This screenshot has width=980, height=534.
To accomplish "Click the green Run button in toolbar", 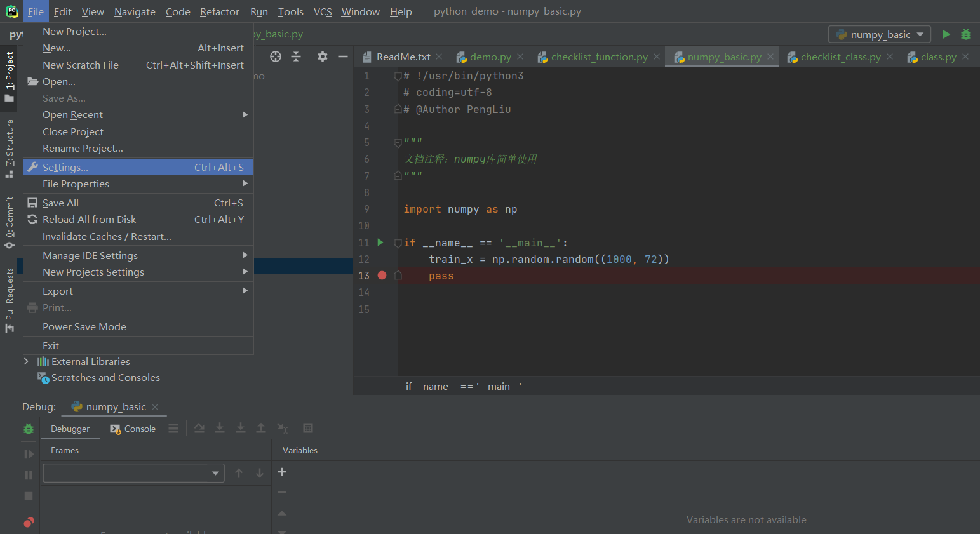I will (x=946, y=34).
